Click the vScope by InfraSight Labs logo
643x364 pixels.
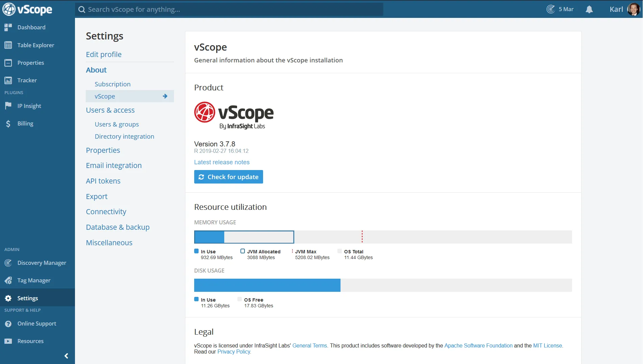point(234,116)
